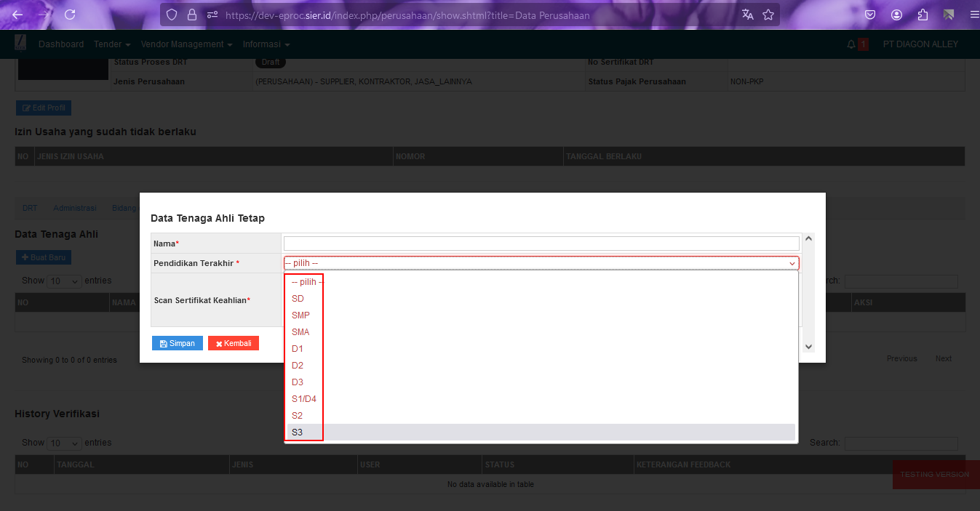The height and width of the screenshot is (511, 980).
Task: Expand the Tender menu
Action: (x=112, y=44)
